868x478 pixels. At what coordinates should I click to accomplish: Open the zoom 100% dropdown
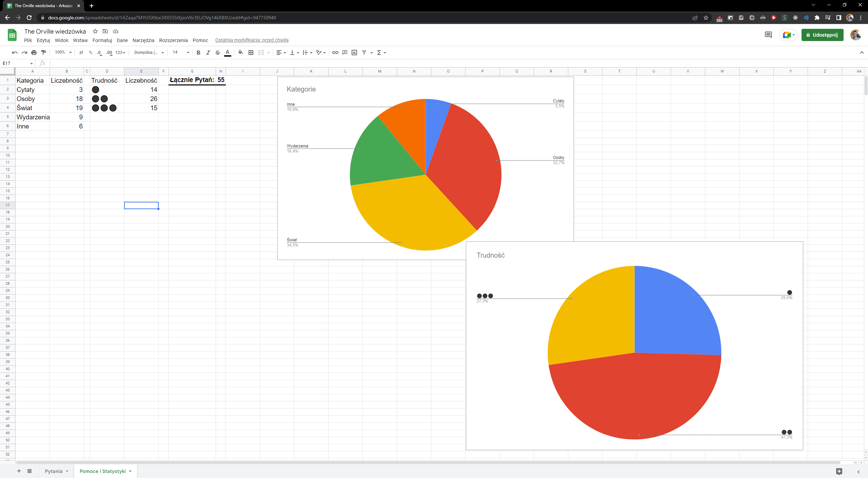[x=63, y=53]
